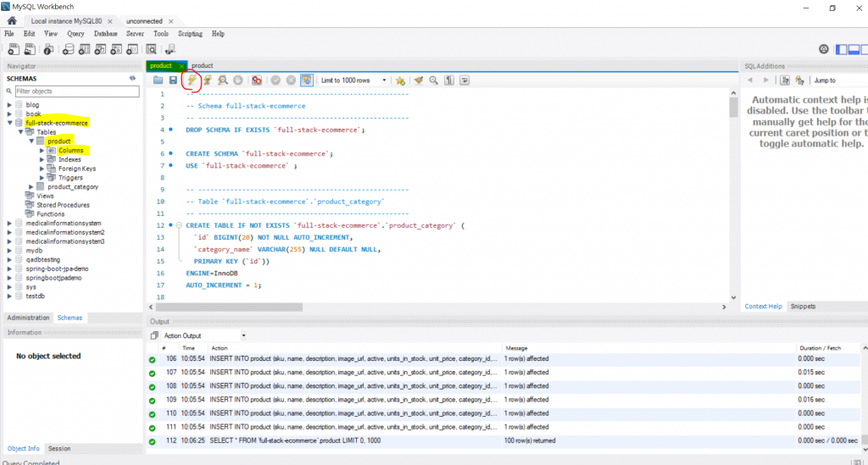
Task: Open the schema inspector from main toolbar
Action: 48,49
